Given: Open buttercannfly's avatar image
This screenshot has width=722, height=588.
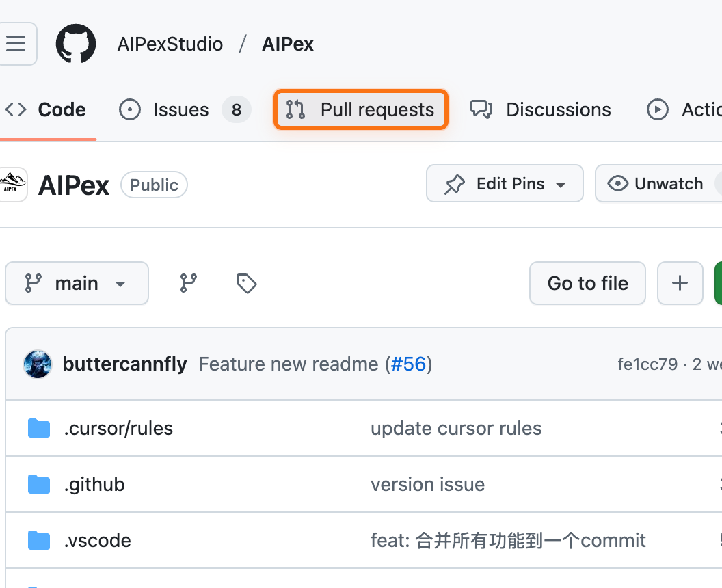Looking at the screenshot, I should coord(38,364).
